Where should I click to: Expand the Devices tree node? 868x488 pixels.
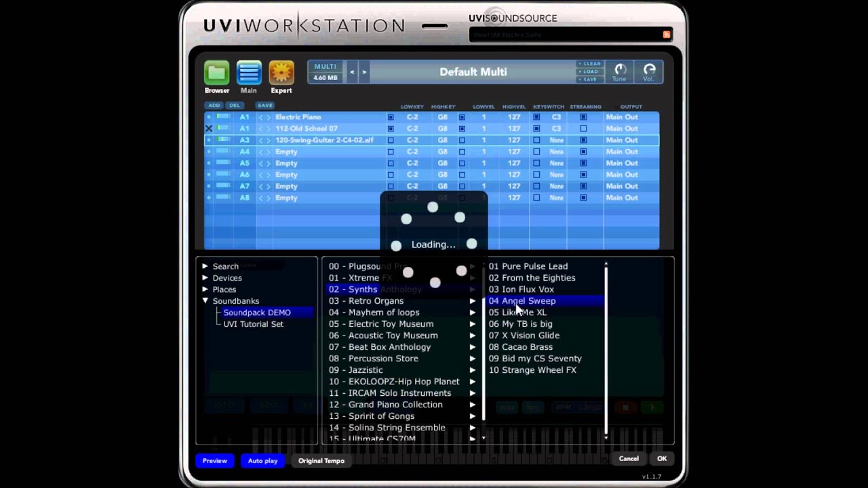[205, 278]
